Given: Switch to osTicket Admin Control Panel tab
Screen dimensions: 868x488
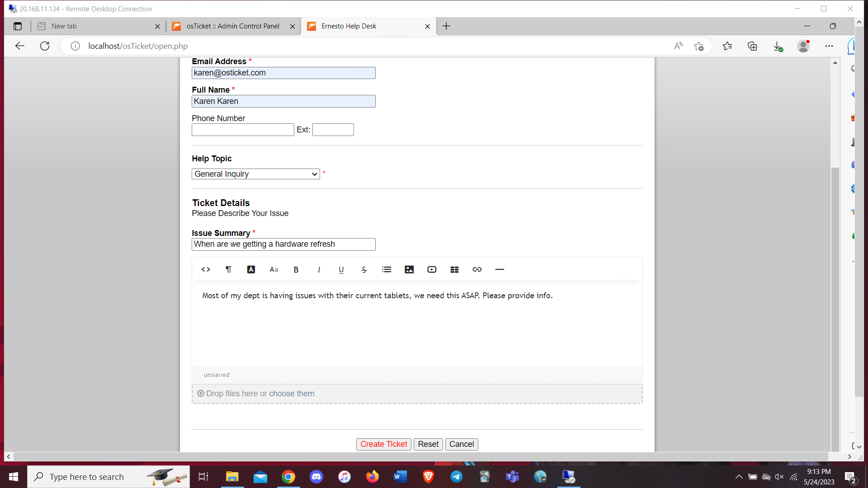Looking at the screenshot, I should tap(233, 26).
